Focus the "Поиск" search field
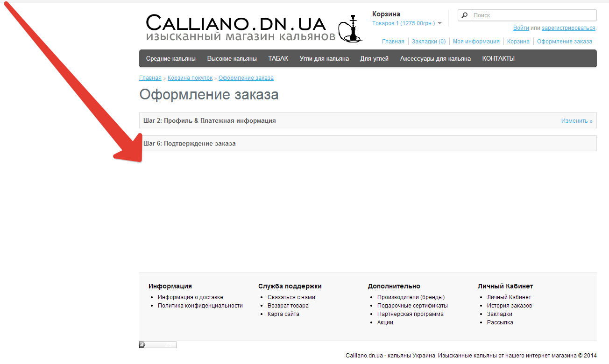Viewport: 609px width, 364px height. click(533, 15)
